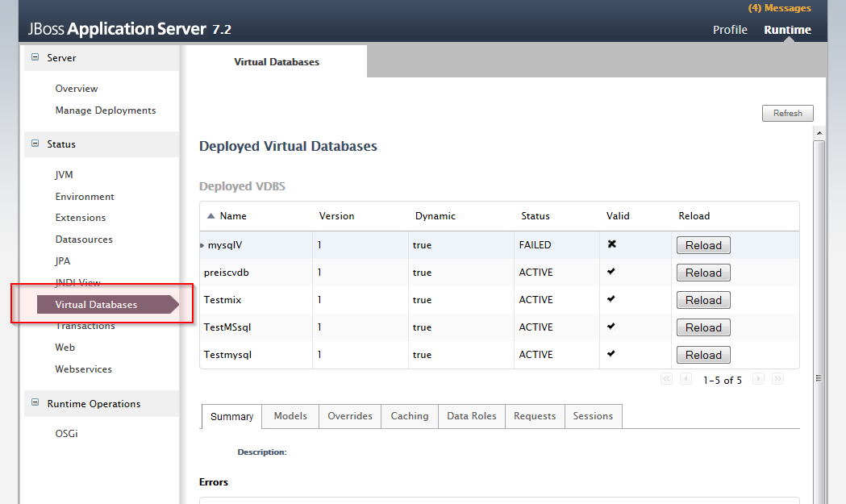Select the Virtual Databases top tab

coord(277,61)
